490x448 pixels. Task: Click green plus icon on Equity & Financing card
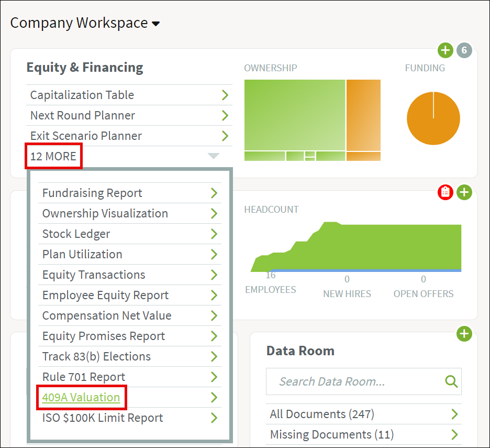pos(445,51)
